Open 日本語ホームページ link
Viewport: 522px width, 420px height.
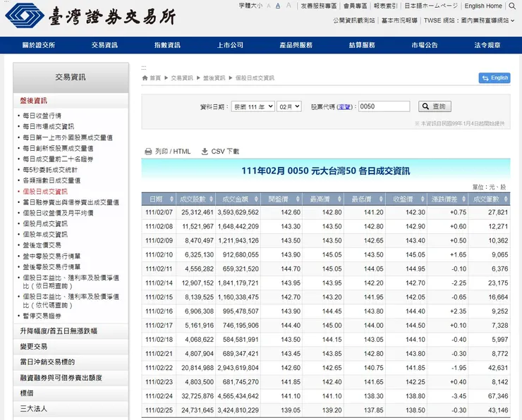[431, 6]
